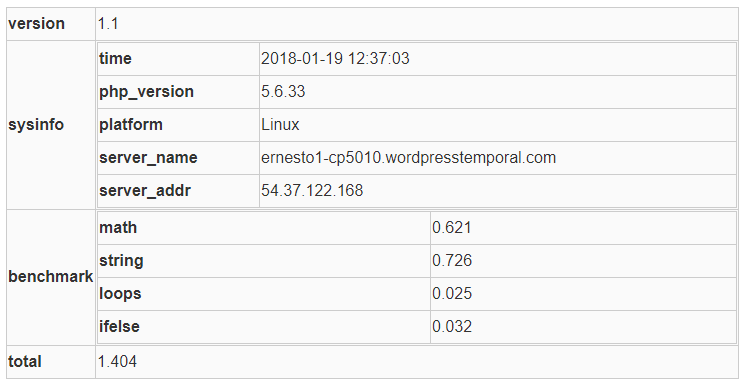Select the php_version label

[146, 92]
